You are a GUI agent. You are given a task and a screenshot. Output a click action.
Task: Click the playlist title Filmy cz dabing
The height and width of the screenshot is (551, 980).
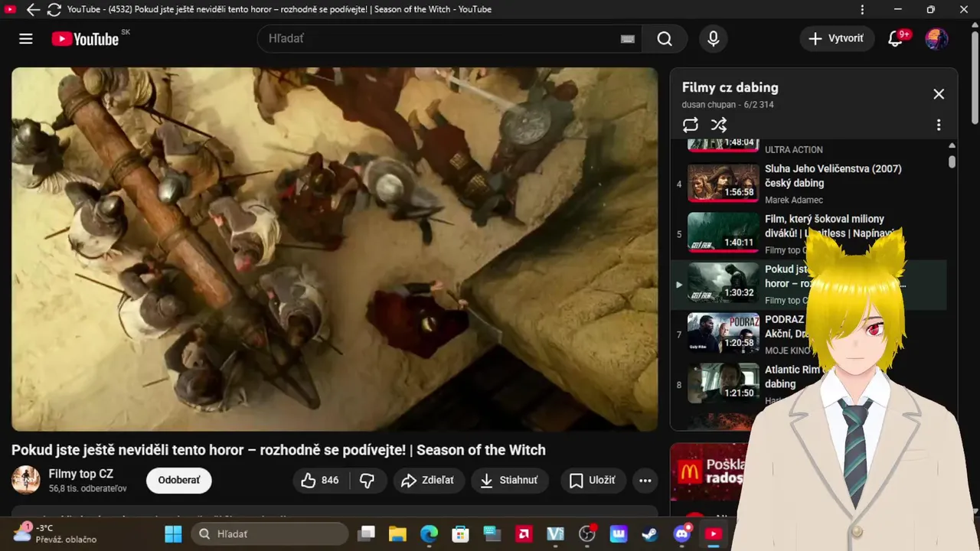730,87
